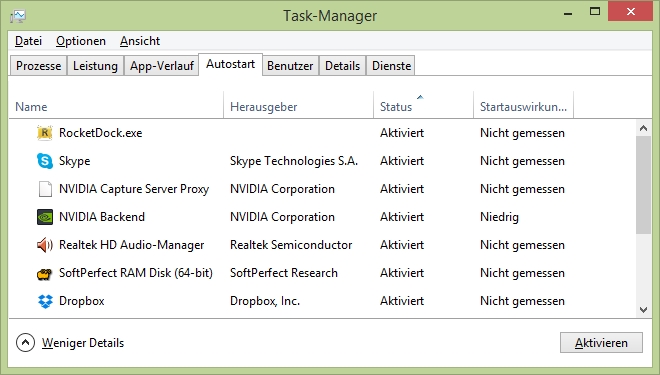Collapse view with Weniger Details arrow
The height and width of the screenshot is (375, 660).
click(25, 343)
